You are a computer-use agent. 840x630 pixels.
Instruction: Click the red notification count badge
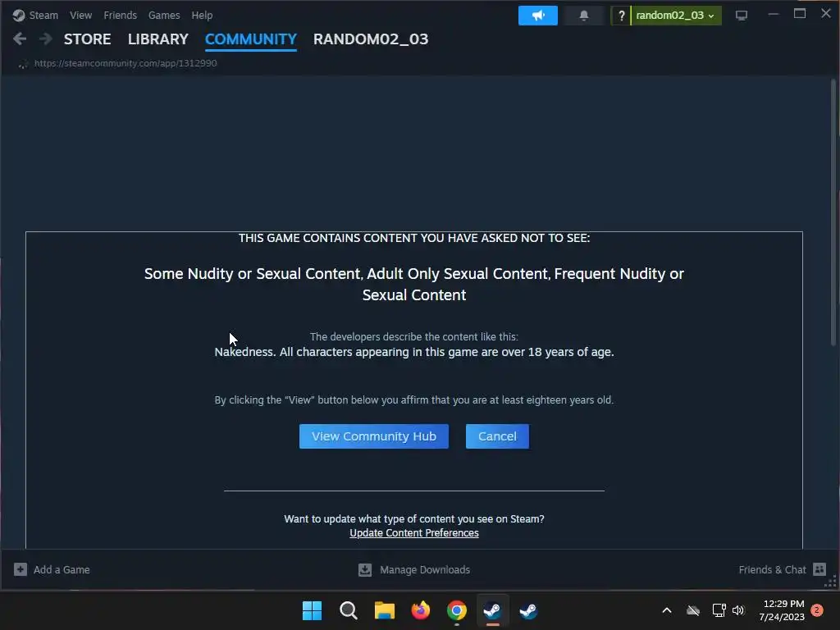click(817, 610)
